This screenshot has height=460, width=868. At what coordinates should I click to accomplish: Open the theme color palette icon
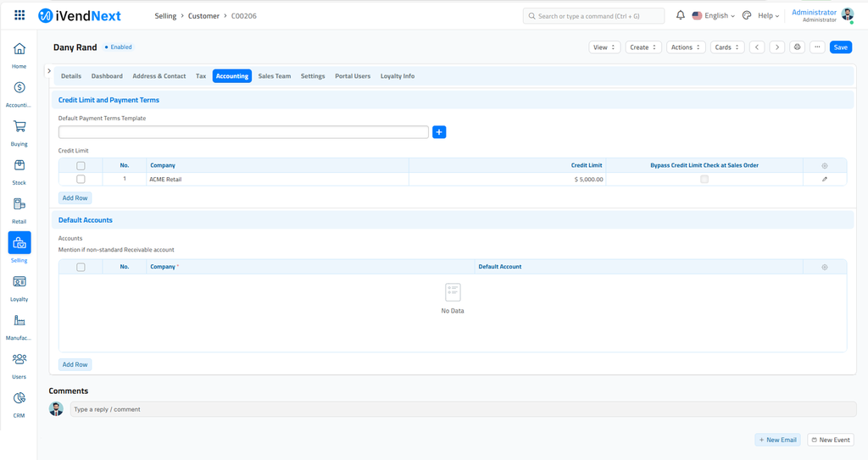(x=747, y=15)
